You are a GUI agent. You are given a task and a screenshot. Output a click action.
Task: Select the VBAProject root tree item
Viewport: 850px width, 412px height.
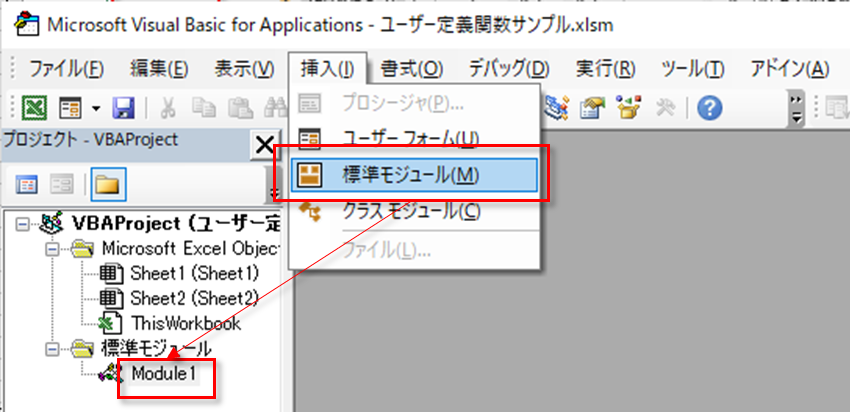point(176,223)
